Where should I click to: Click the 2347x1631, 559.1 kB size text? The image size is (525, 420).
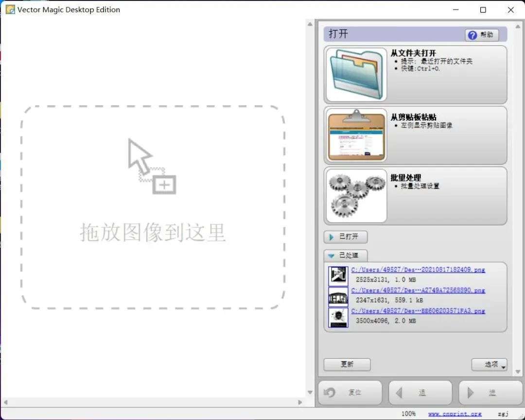click(389, 300)
